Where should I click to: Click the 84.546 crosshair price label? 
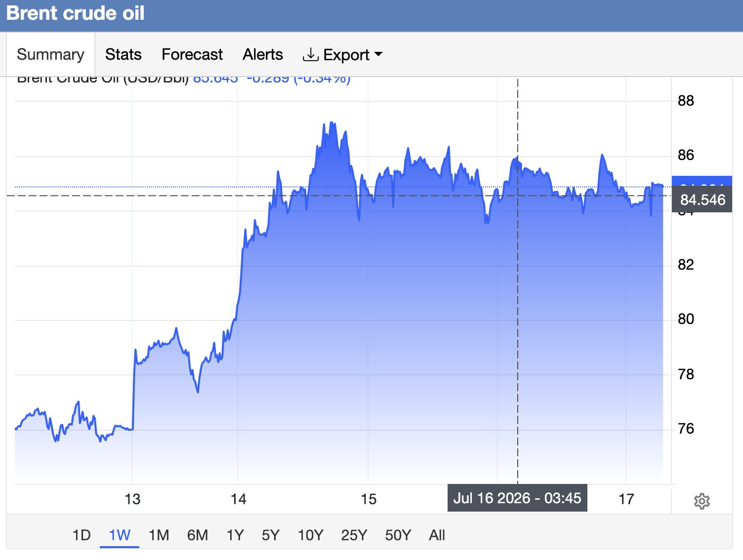pos(702,200)
